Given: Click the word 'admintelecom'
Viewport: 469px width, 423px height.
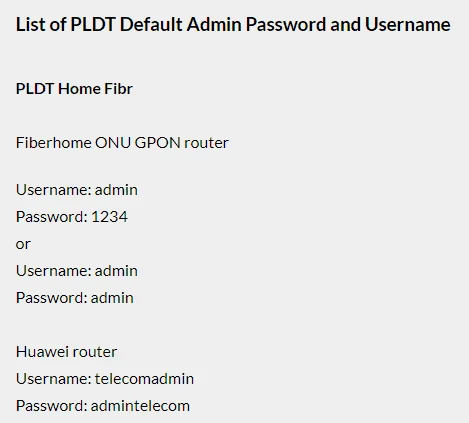Looking at the screenshot, I should point(140,406).
